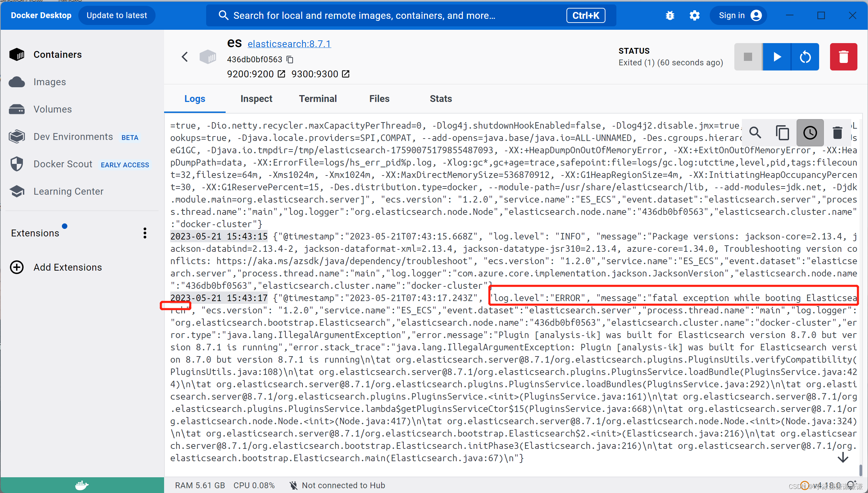Image resolution: width=868 pixels, height=493 pixels.
Task: Open Docker Desktop settings gear
Action: (695, 15)
